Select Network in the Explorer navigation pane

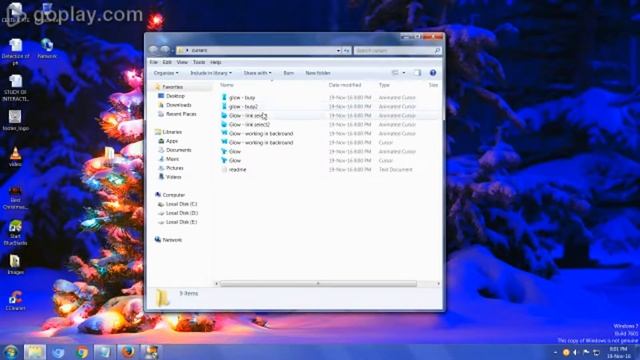pos(172,240)
